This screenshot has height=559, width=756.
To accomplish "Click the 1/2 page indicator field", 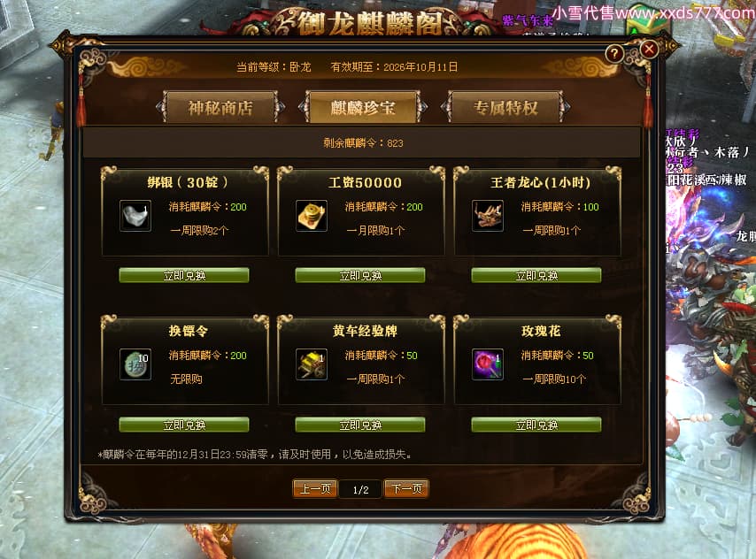I will coord(360,490).
